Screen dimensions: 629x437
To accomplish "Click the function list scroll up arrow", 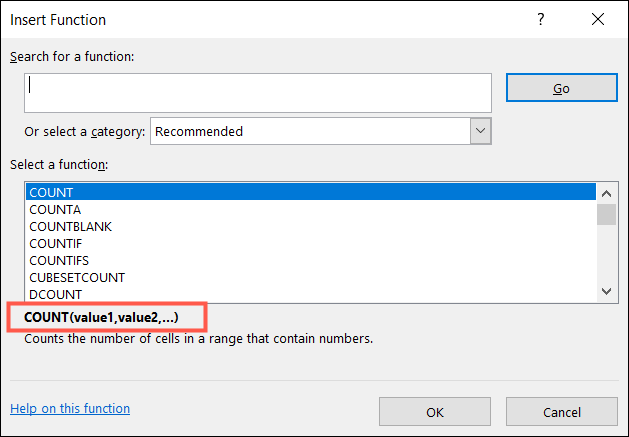I will pos(606,193).
